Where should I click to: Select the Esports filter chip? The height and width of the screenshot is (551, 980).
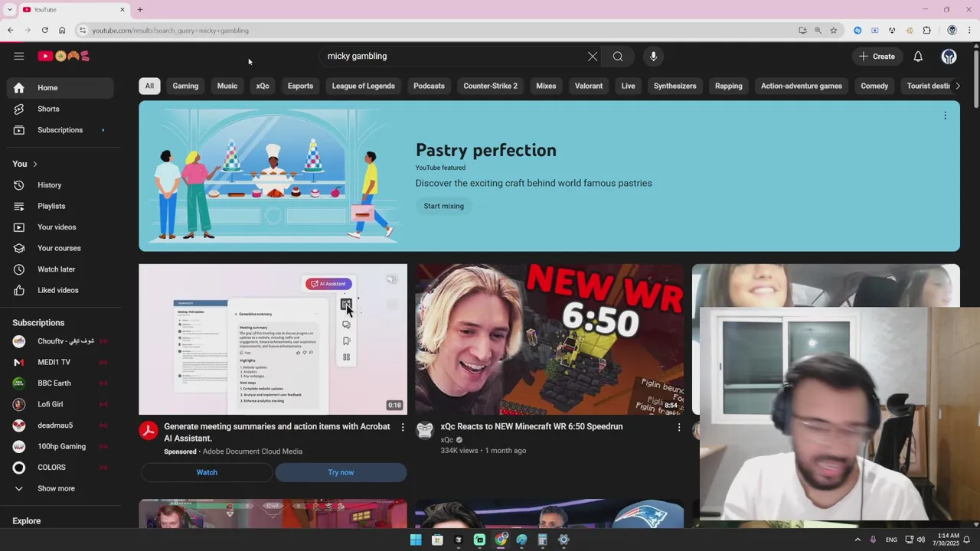point(300,86)
